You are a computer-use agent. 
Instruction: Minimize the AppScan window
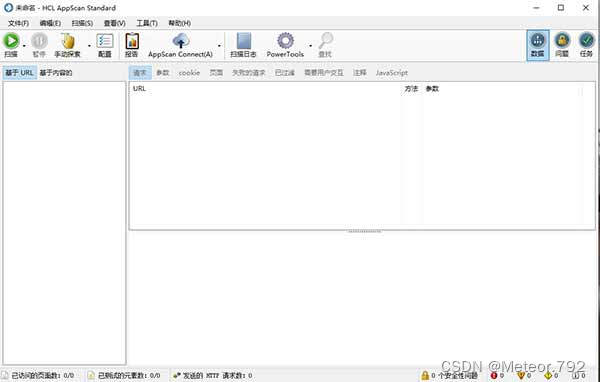click(x=536, y=8)
